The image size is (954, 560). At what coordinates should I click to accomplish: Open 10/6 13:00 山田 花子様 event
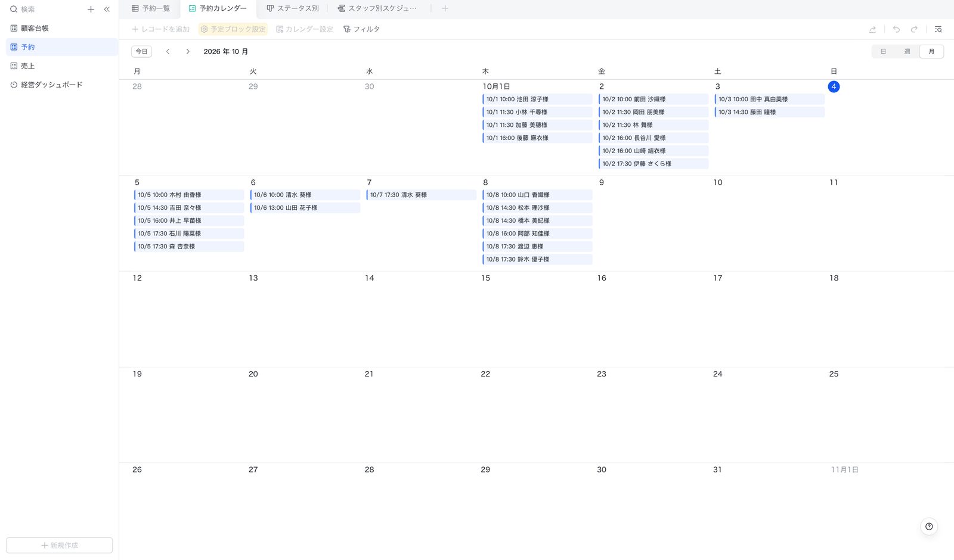(x=305, y=208)
